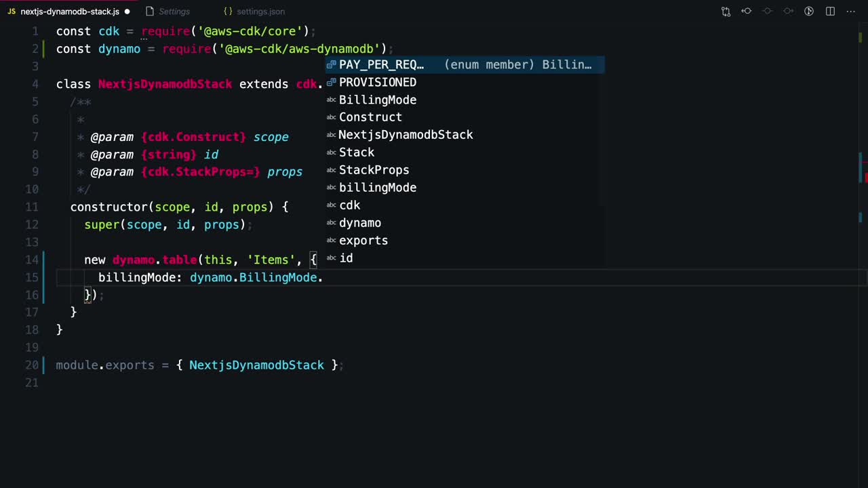Split the editor to the right
This screenshot has width=868, height=488.
tap(830, 12)
